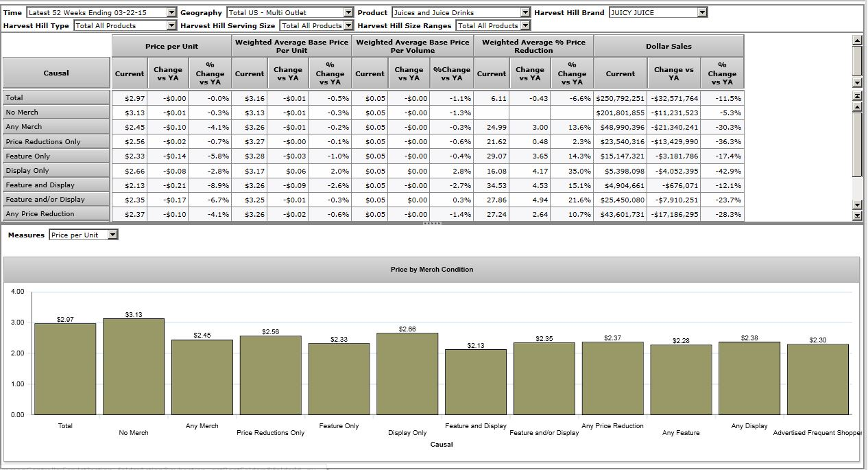Click the No Merch row header
The image size is (868, 470).
[x=56, y=113]
